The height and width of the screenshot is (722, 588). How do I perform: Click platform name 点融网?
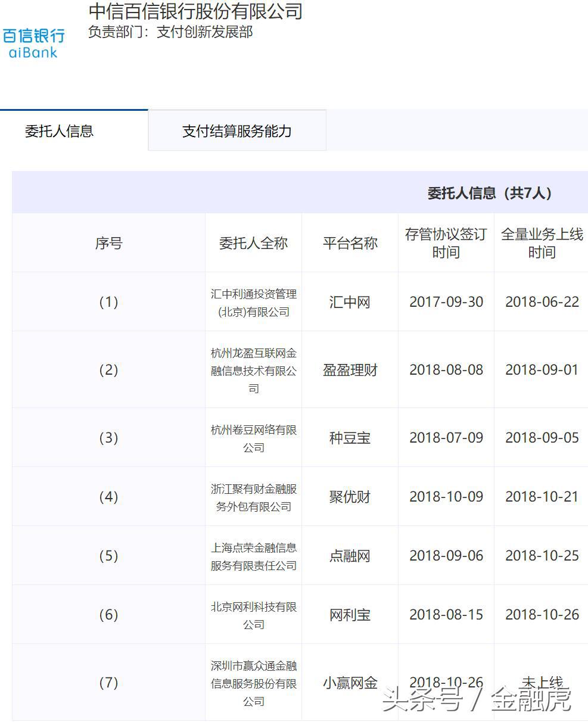click(350, 556)
